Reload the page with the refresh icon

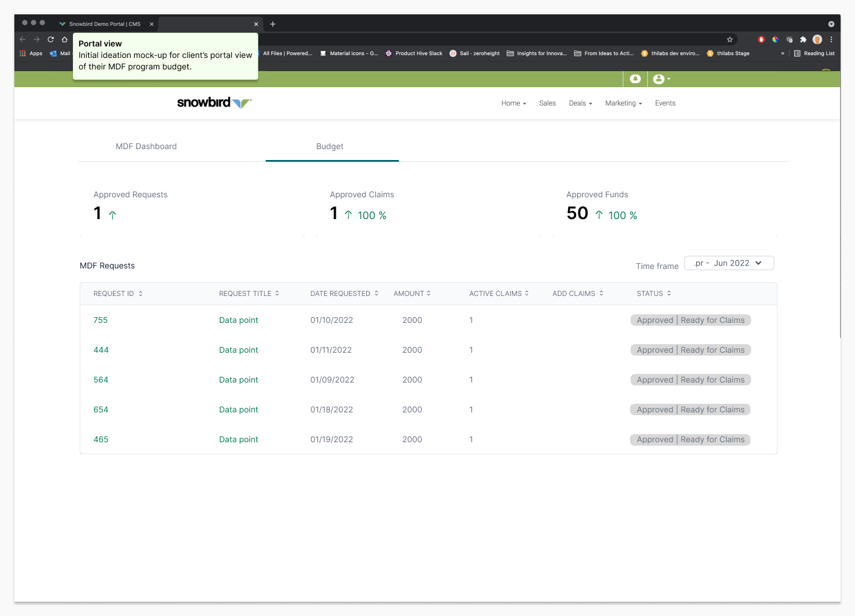coord(50,40)
